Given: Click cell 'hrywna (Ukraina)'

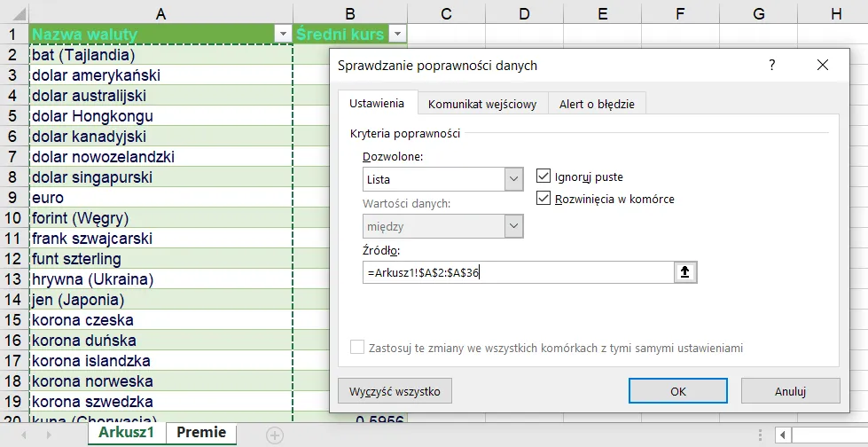Looking at the screenshot, I should (x=160, y=279).
